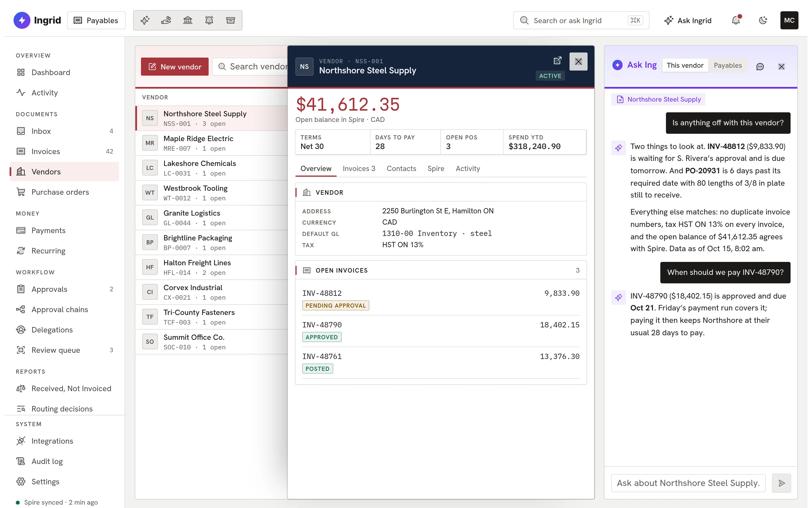The width and height of the screenshot is (812, 508).
Task: Click the Ask about Northshore Steel Supply input
Action: click(x=688, y=483)
